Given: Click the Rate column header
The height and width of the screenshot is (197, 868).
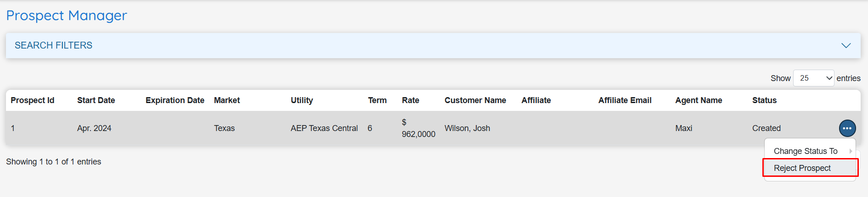Looking at the screenshot, I should (x=411, y=100).
